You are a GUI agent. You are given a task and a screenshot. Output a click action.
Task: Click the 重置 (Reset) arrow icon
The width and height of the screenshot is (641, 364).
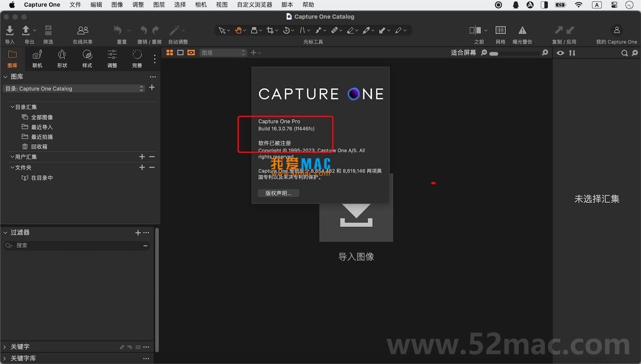tap(118, 30)
